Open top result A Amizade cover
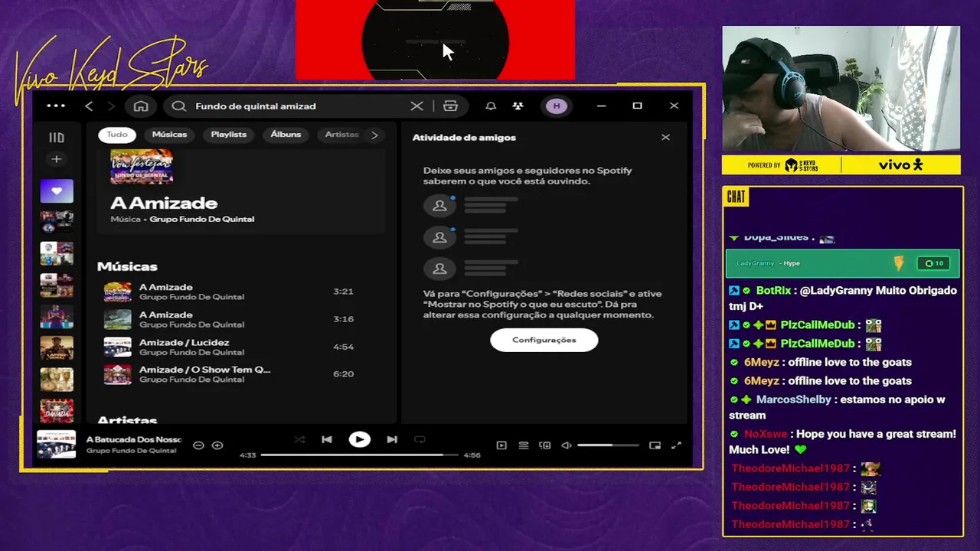 pyautogui.click(x=142, y=167)
